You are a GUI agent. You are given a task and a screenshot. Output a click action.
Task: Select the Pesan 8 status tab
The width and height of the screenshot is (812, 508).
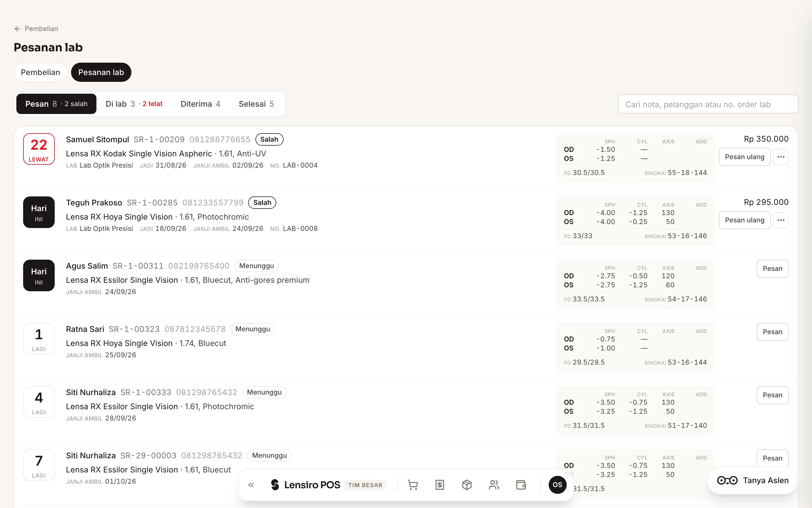[x=56, y=104]
